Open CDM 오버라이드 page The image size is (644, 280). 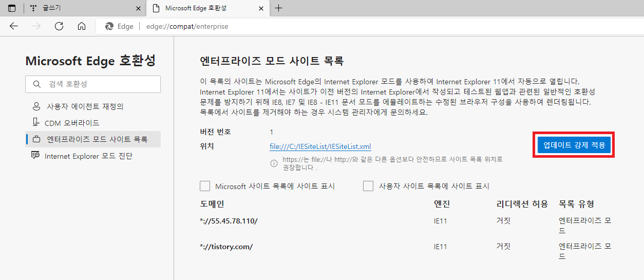93,123
